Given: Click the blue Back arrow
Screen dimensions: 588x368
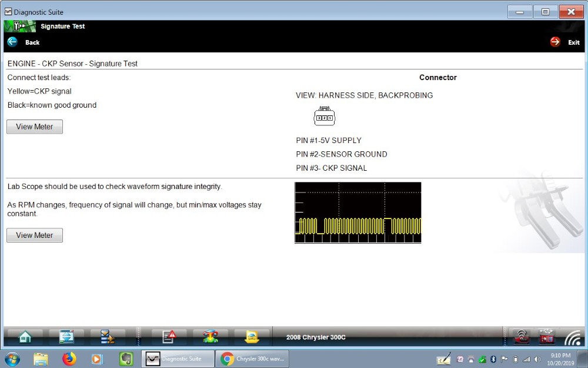Looking at the screenshot, I should [x=12, y=42].
